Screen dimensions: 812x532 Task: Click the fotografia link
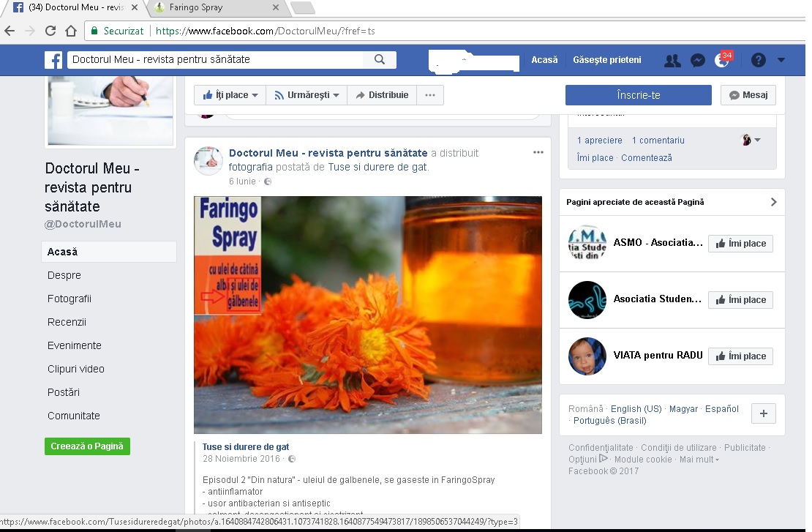pos(251,167)
